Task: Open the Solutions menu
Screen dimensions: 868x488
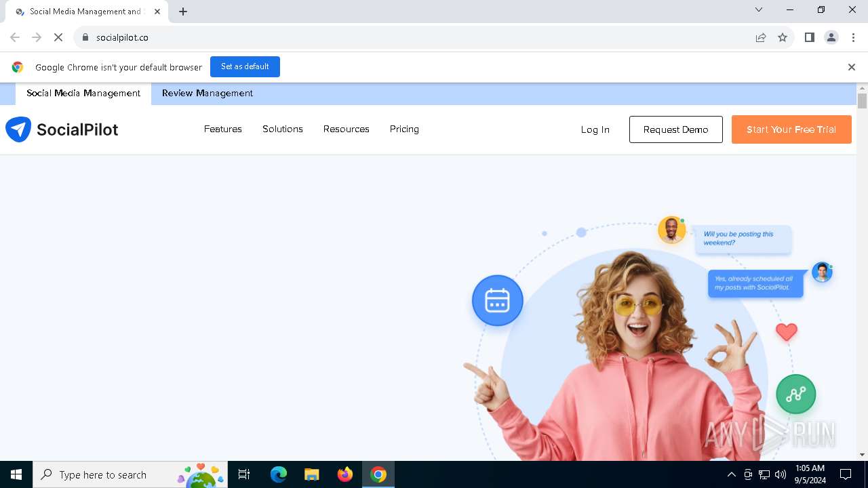Action: 283,129
